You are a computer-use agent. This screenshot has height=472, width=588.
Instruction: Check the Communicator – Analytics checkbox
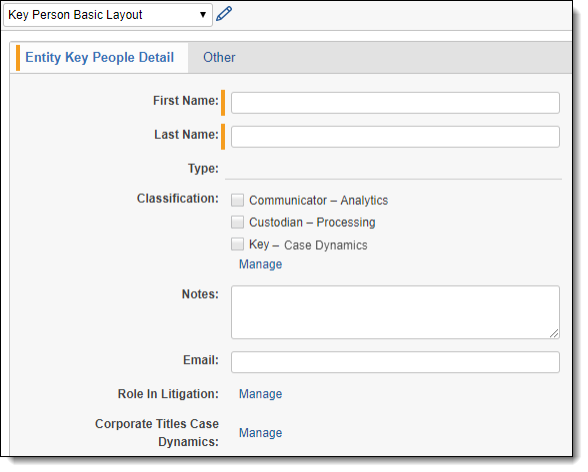coord(237,200)
